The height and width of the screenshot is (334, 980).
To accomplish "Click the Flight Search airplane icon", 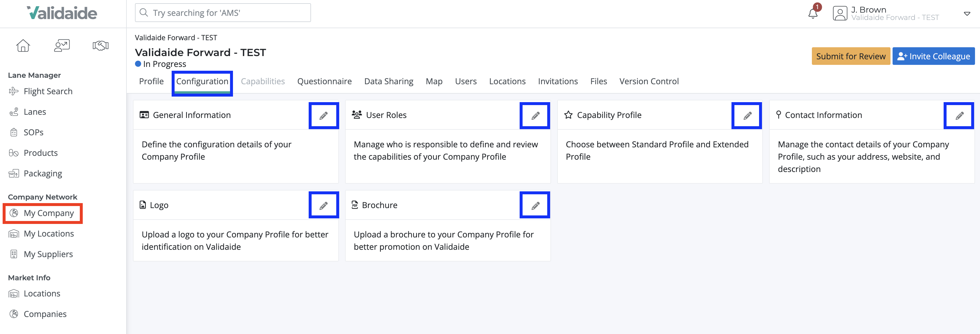I will coord(14,91).
